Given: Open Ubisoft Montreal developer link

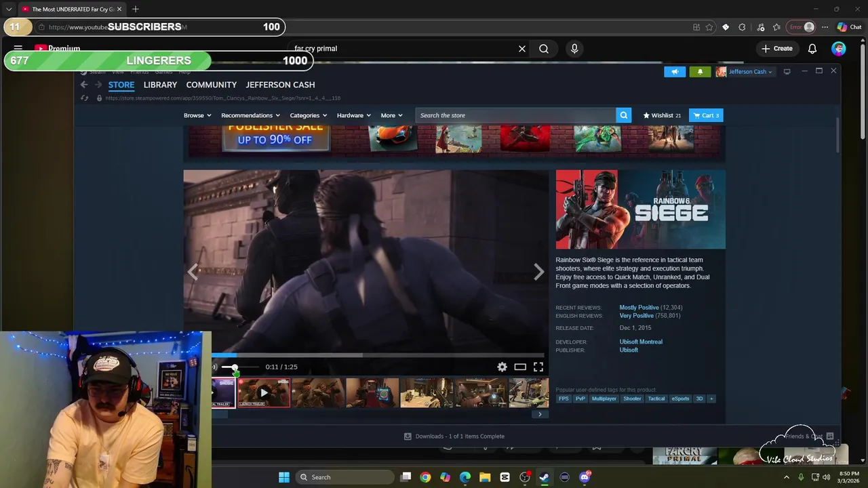Looking at the screenshot, I should click(x=641, y=342).
